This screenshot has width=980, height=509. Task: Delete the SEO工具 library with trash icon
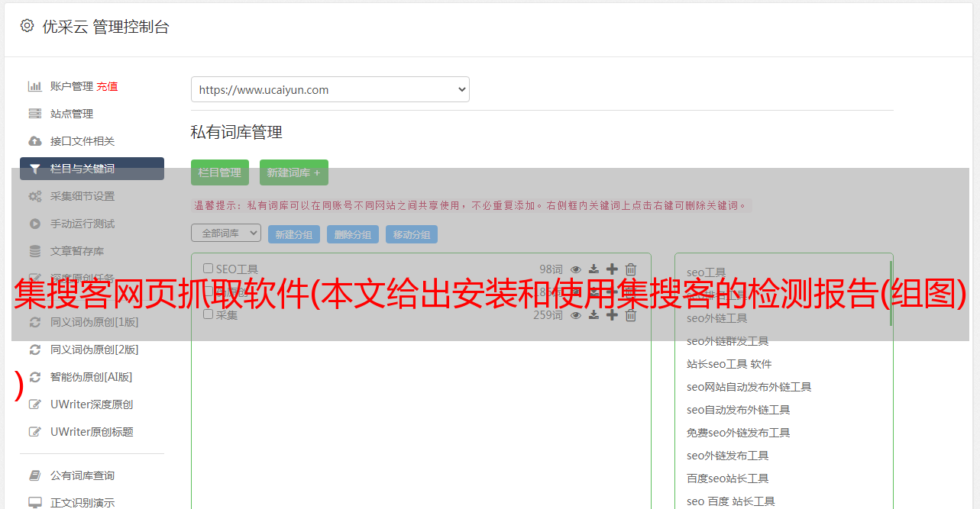pos(631,269)
